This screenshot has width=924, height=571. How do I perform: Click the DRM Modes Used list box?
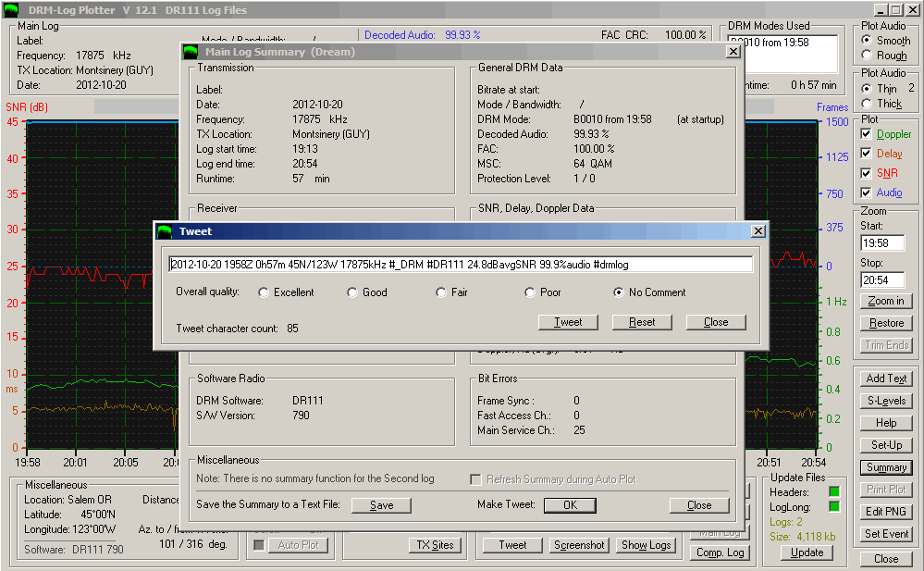[x=782, y=55]
